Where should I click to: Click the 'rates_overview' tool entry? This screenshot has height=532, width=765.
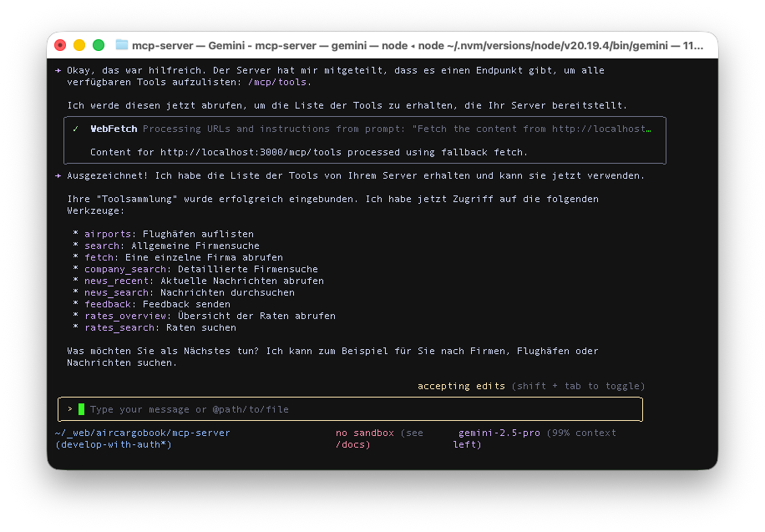pyautogui.click(x=125, y=316)
